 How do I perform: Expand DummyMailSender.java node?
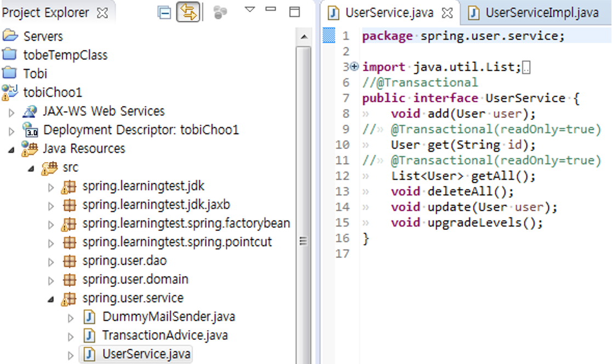(71, 319)
